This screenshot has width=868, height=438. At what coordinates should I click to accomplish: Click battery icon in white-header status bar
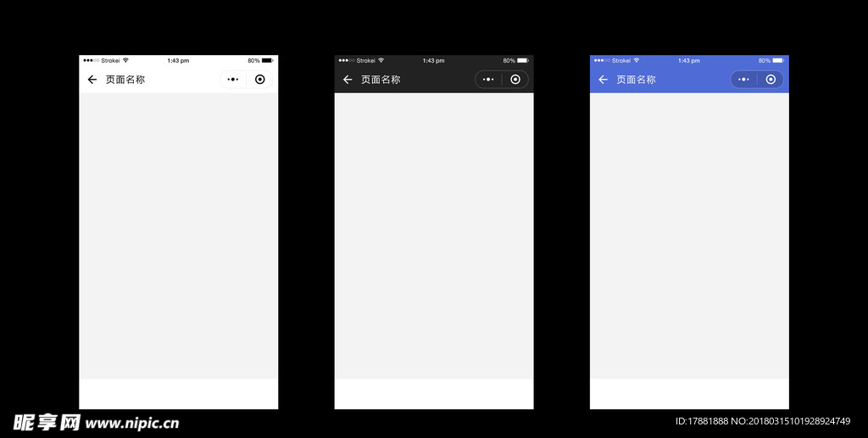[268, 60]
